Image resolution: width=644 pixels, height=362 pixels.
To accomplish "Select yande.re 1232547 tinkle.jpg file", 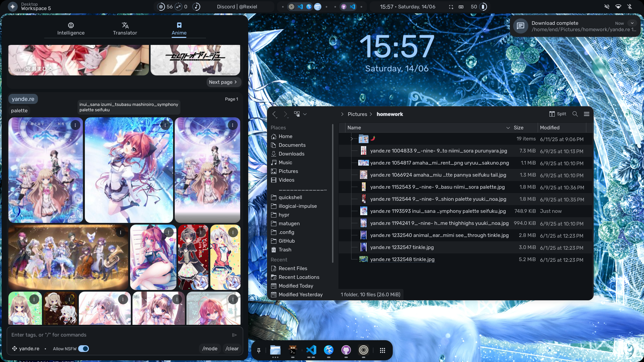I will tap(466, 247).
